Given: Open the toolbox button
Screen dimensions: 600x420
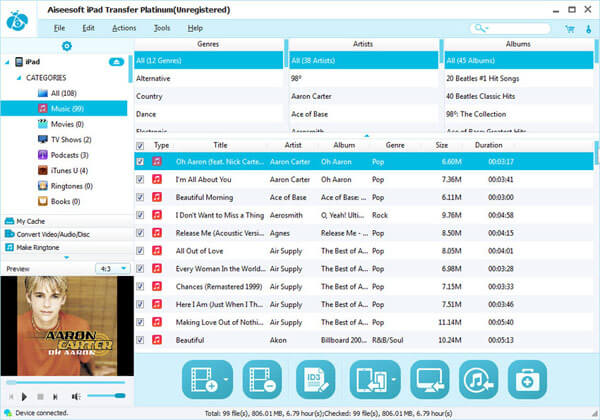Looking at the screenshot, I should pos(527,379).
